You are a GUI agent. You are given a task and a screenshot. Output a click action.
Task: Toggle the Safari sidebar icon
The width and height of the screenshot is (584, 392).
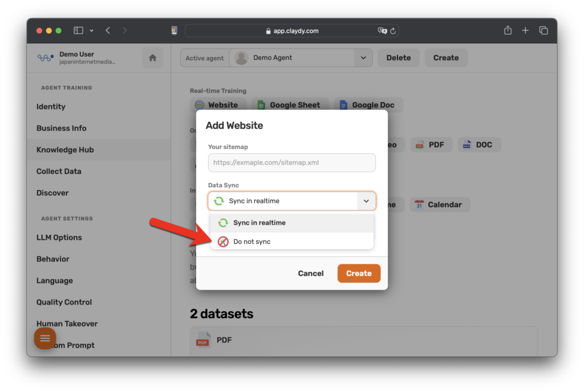(79, 31)
